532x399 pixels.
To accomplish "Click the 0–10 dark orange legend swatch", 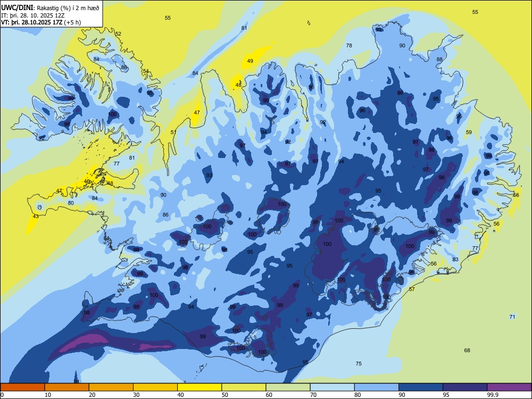I will (x=22, y=387).
